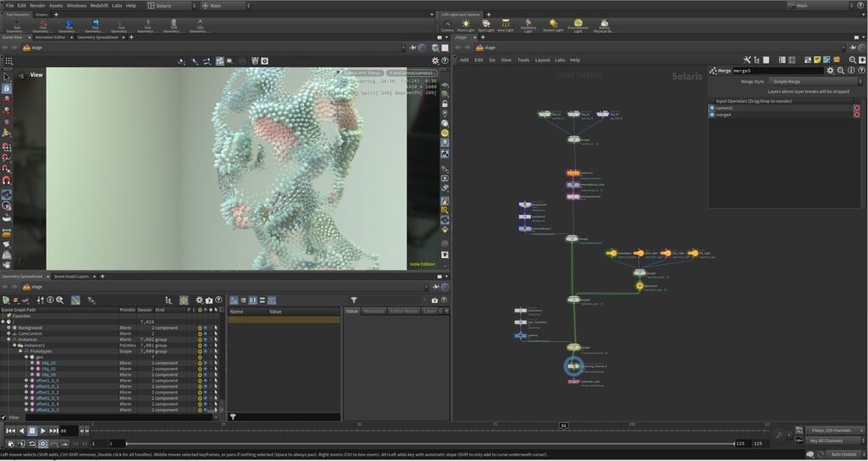This screenshot has width=868, height=461.
Task: Toggle visibility of Instances prim
Action: pos(207,340)
